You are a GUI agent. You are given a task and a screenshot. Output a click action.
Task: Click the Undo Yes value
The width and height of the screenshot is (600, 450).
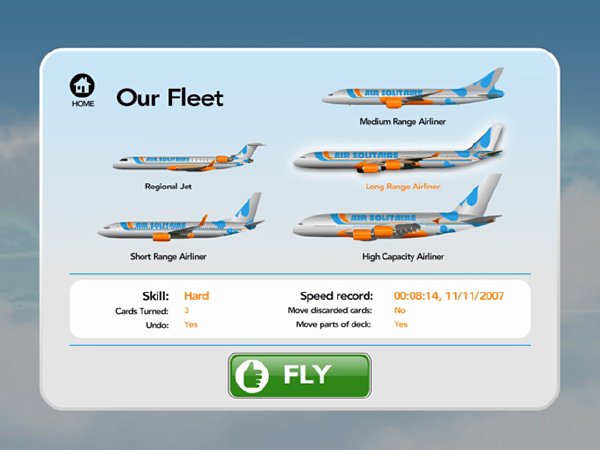click(x=191, y=324)
